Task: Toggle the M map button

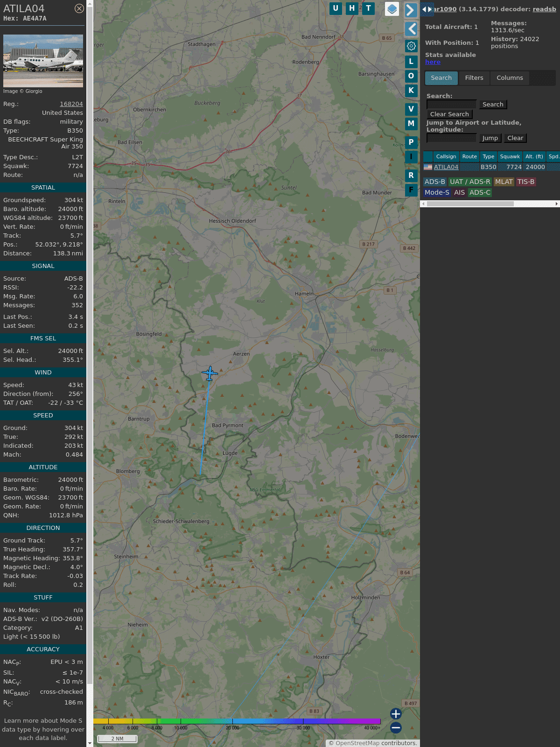Action: [411, 124]
